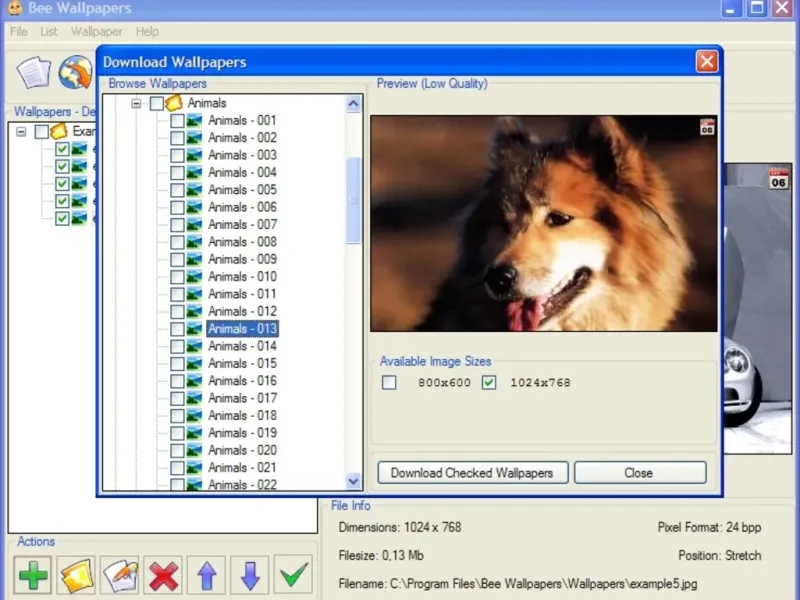
Task: Uncheck the last wallpaper checkbox in main list
Action: click(62, 219)
